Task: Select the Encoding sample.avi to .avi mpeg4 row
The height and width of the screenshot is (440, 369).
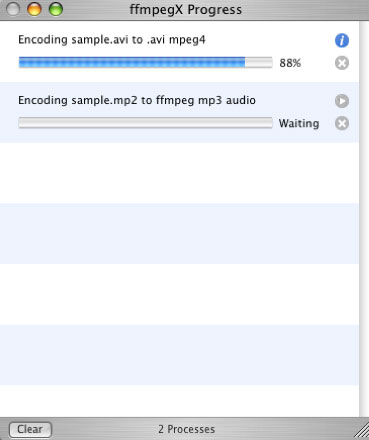Action: (x=179, y=52)
